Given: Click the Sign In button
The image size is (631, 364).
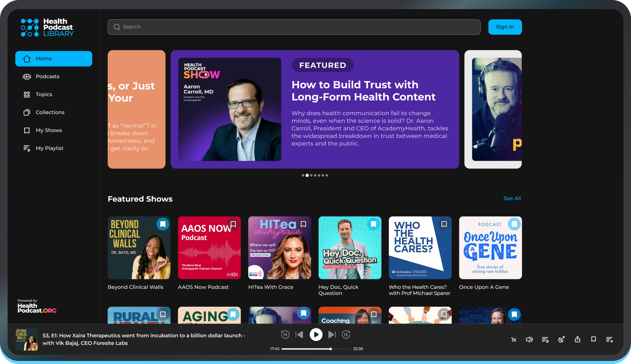Looking at the screenshot, I should click(x=505, y=27).
